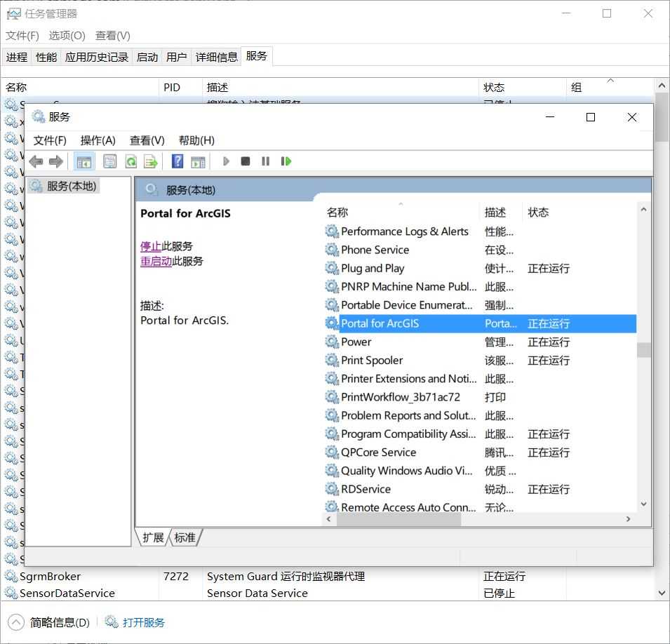Open 选项(O) menu in Task Manager
Screen dimensions: 670x644
pyautogui.click(x=67, y=36)
